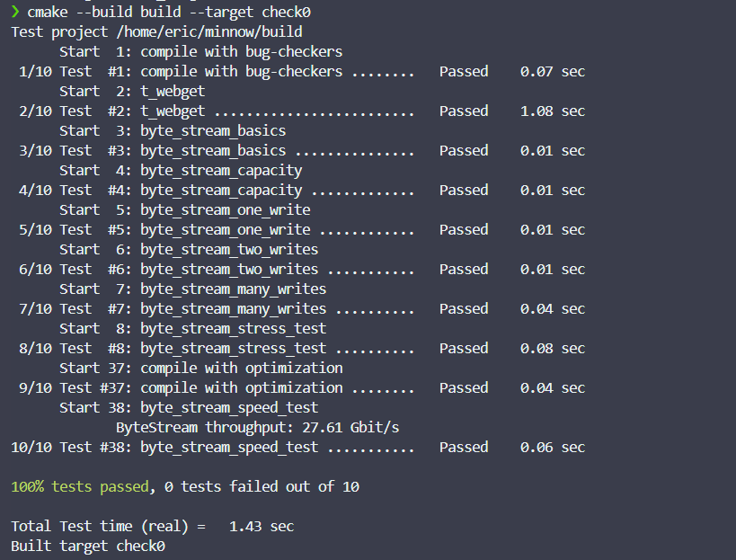Select the 'compile with bug-checkers' test #1 line

(302, 71)
